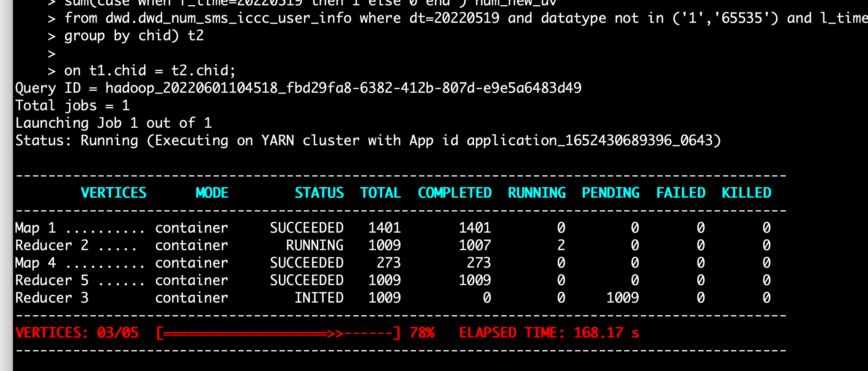868x371 pixels.
Task: Click the 'ELAPSED TIME: 168.17 s' text
Action: coord(549,333)
